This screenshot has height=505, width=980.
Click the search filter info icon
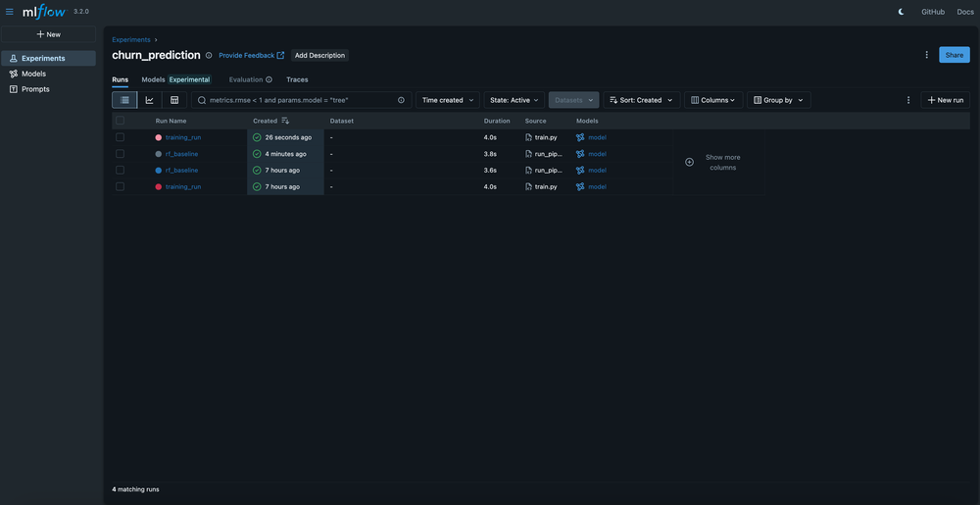(x=401, y=100)
